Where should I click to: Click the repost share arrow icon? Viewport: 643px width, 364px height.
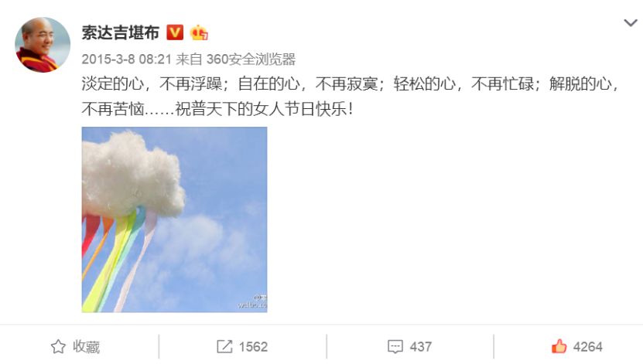point(224,347)
